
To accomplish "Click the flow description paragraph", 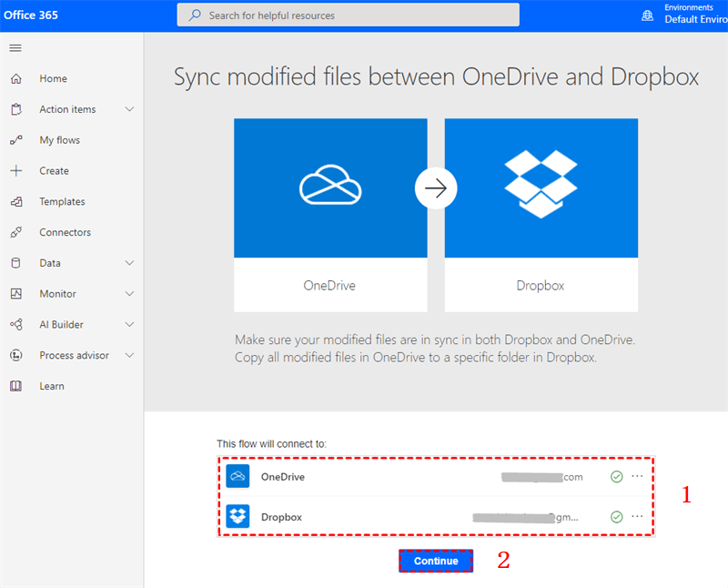I will pyautogui.click(x=435, y=349).
